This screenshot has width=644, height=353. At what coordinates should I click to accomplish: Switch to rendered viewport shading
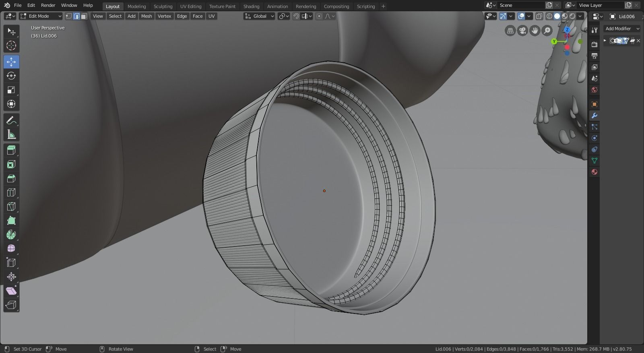coord(572,16)
